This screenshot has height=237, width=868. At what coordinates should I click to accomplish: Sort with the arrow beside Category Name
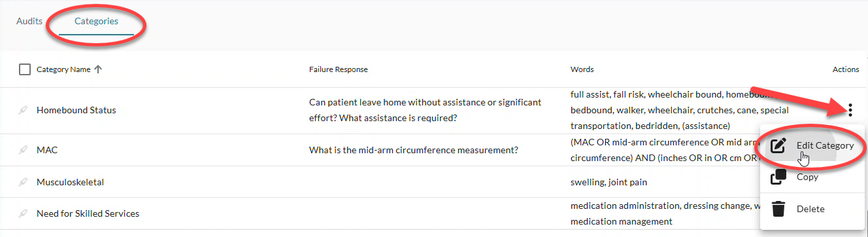[x=98, y=69]
